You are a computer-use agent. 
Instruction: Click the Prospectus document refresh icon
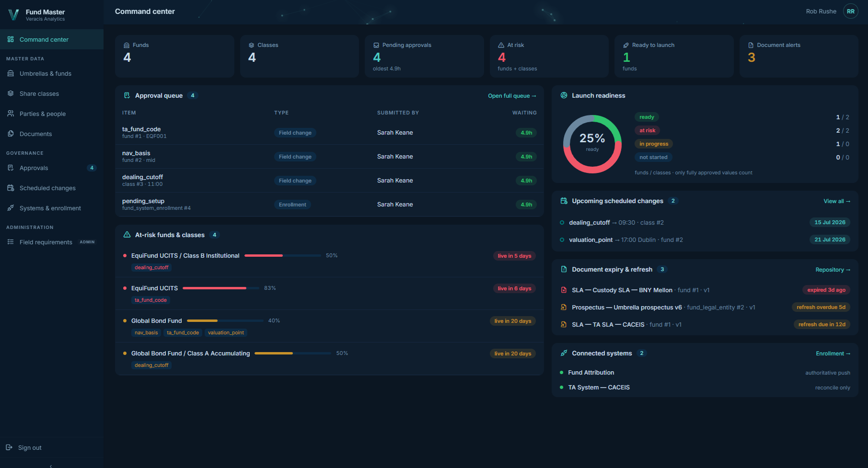coord(564,307)
